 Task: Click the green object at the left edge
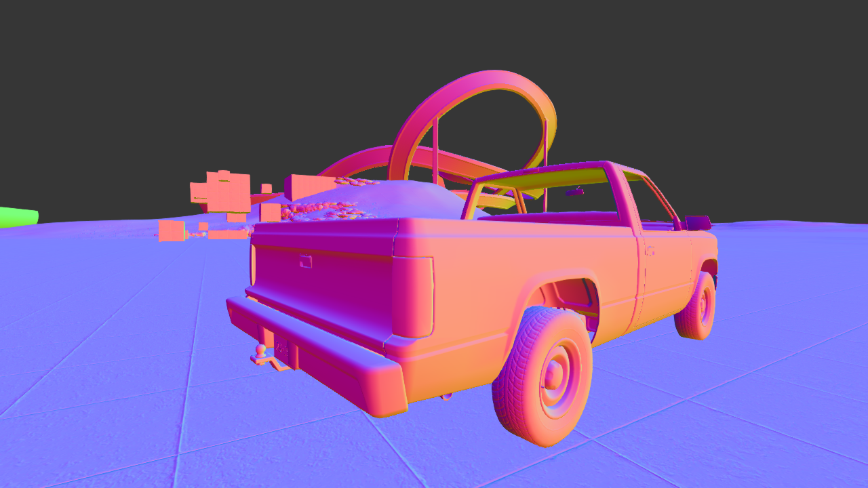pos(18,217)
